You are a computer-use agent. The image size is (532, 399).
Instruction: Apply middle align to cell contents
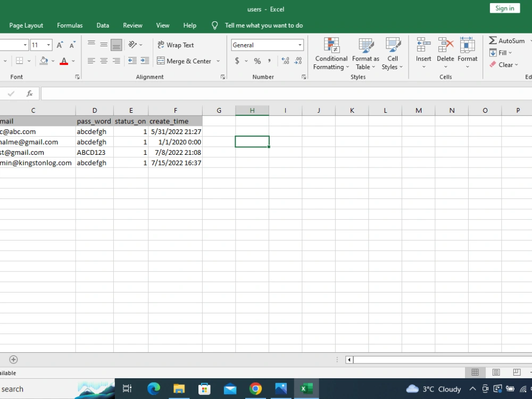click(x=104, y=45)
